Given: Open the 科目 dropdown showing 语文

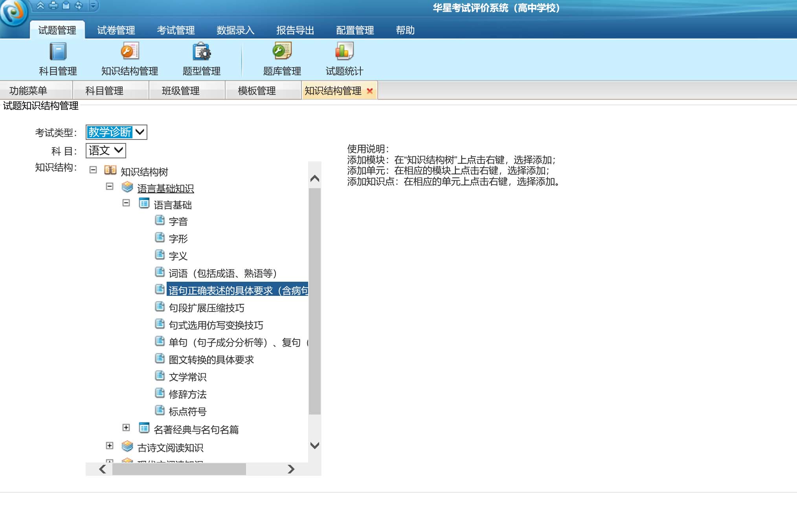Looking at the screenshot, I should click(x=106, y=150).
